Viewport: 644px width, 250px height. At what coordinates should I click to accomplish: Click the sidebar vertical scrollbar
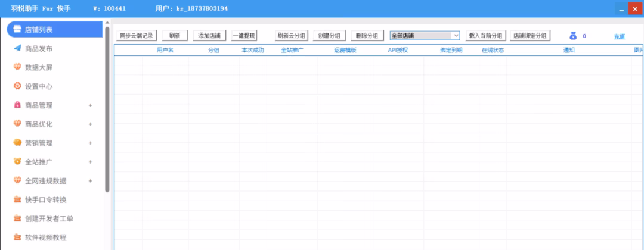[107, 107]
